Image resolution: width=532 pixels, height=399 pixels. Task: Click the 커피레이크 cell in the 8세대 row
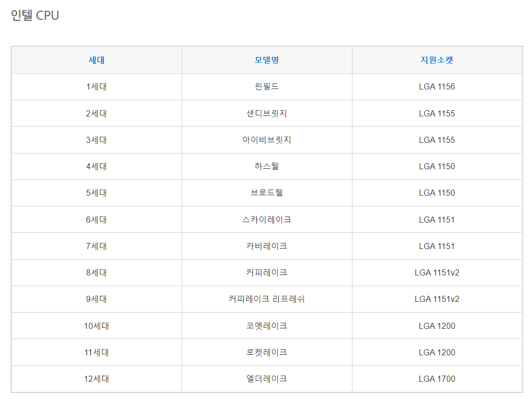(x=267, y=272)
